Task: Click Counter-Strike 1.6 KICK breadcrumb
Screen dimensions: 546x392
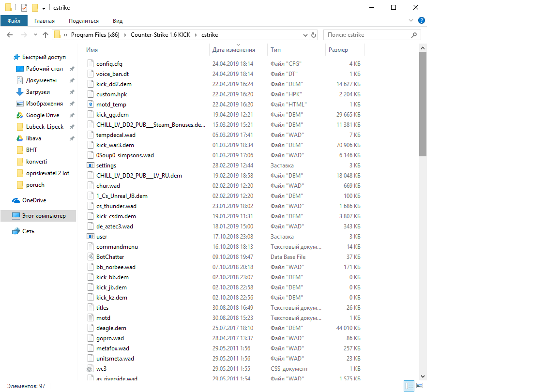Action: [x=161, y=35]
